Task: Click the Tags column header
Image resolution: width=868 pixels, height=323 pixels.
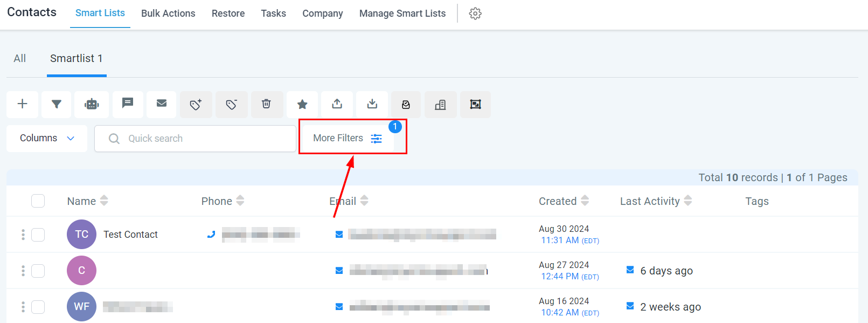Action: pos(757,201)
